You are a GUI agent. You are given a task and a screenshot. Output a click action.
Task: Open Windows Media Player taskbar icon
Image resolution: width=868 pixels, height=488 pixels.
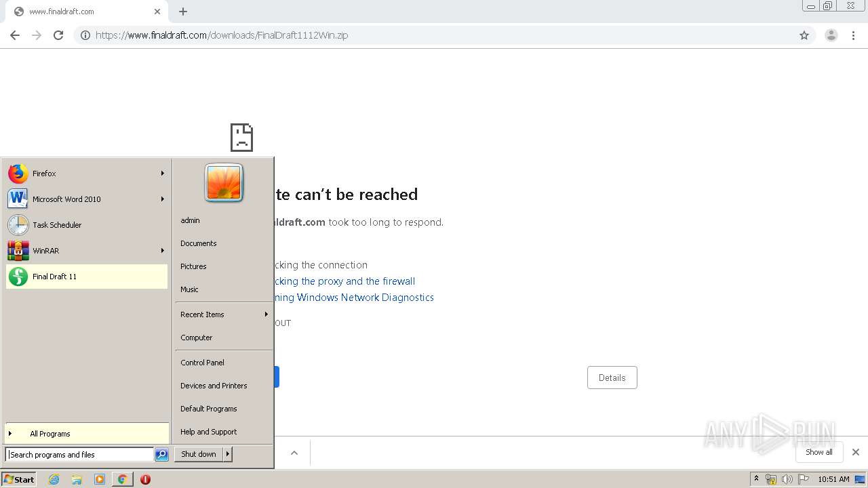(x=100, y=479)
